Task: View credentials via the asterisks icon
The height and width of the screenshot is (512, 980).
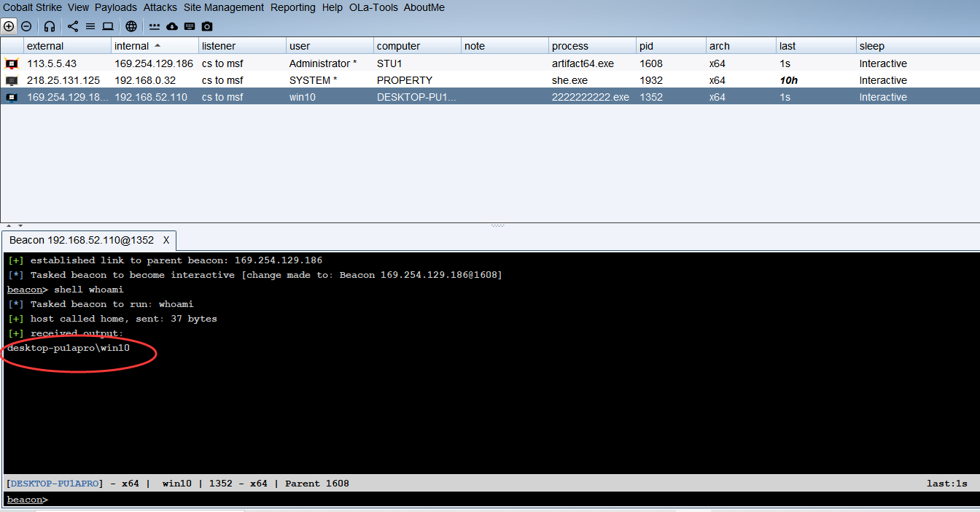Action: click(155, 26)
